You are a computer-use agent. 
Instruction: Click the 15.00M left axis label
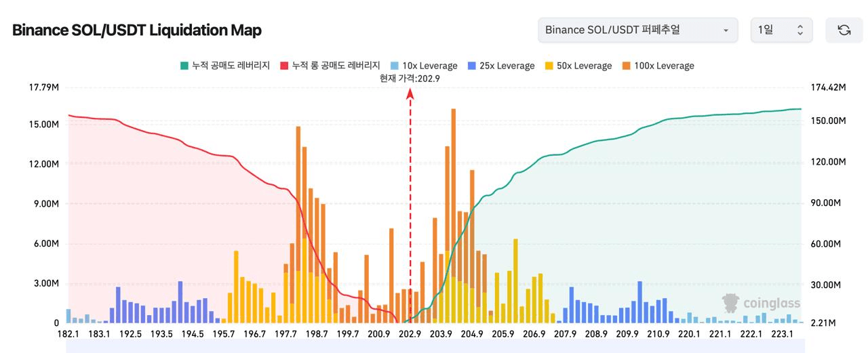point(45,125)
